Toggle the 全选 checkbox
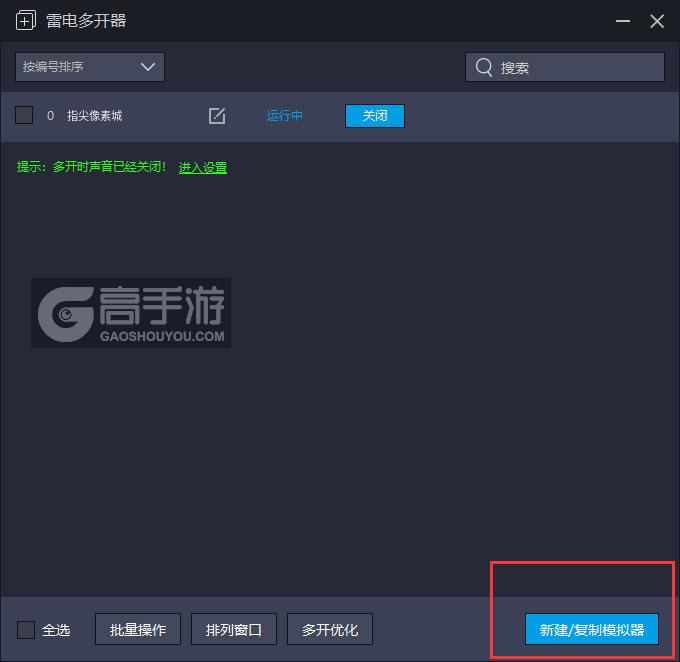Screen dimensions: 680x662 point(26,629)
